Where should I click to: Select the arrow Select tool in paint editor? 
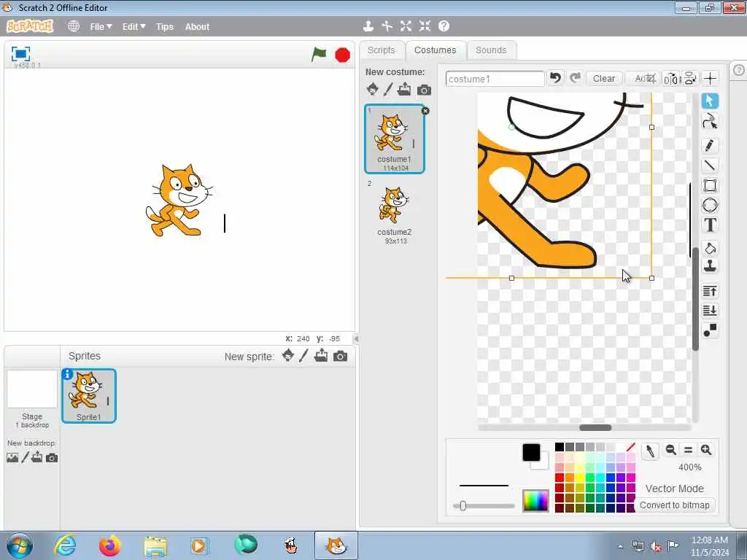[x=710, y=101]
